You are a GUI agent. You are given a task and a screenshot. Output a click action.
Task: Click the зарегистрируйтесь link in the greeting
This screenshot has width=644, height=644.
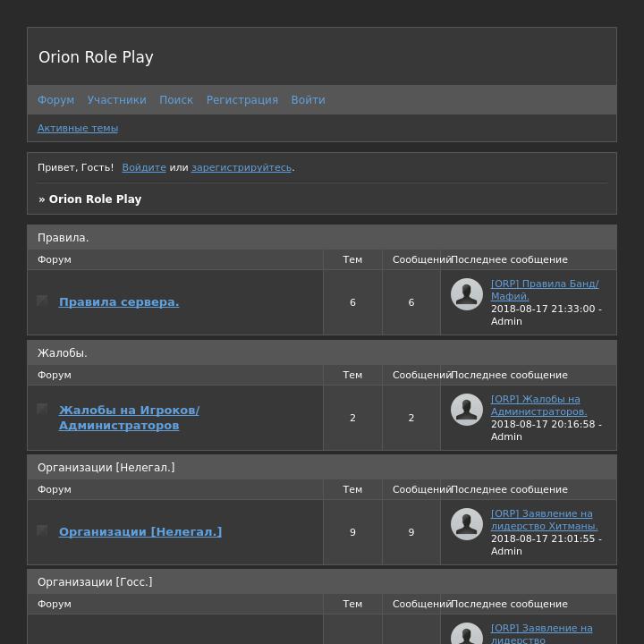click(241, 167)
